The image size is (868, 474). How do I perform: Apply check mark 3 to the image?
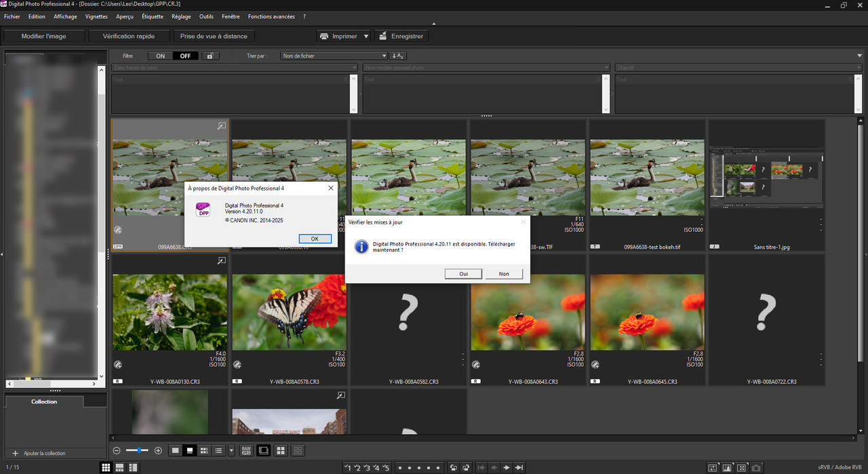click(367, 467)
